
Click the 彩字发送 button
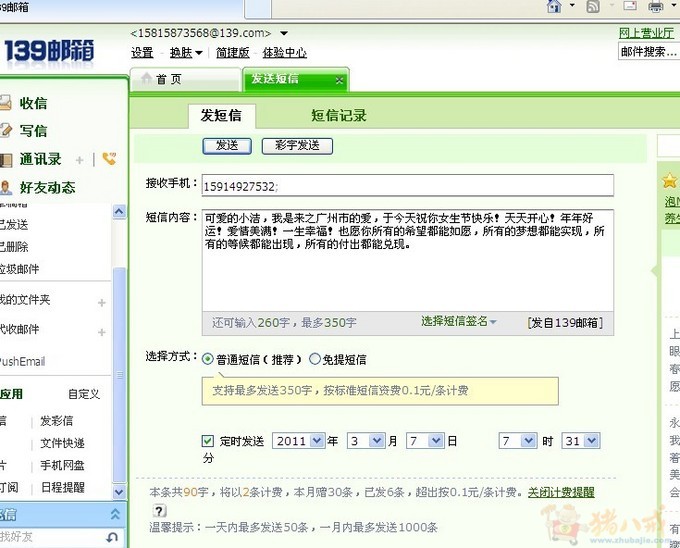tap(297, 146)
